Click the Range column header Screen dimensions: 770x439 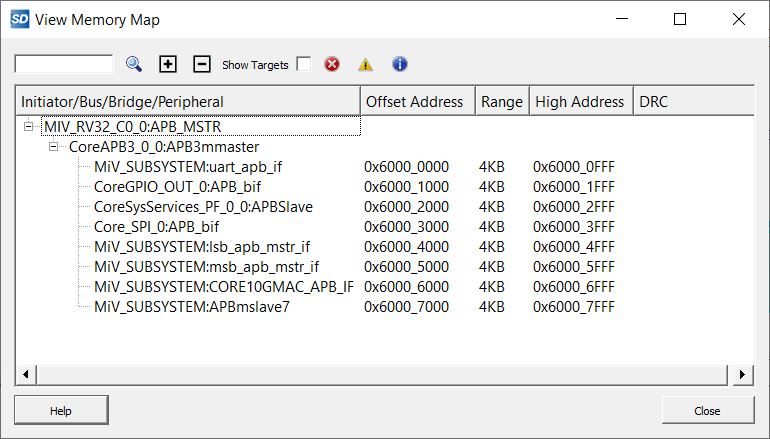click(x=502, y=102)
